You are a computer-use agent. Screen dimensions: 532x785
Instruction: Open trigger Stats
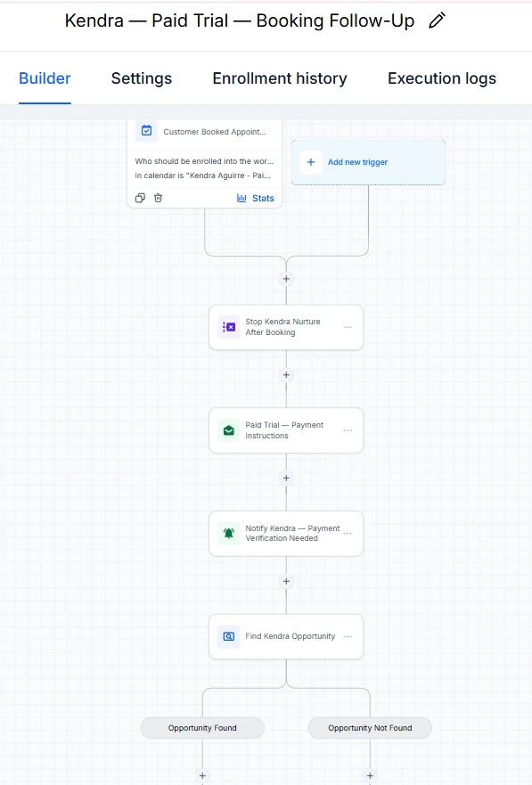[256, 198]
